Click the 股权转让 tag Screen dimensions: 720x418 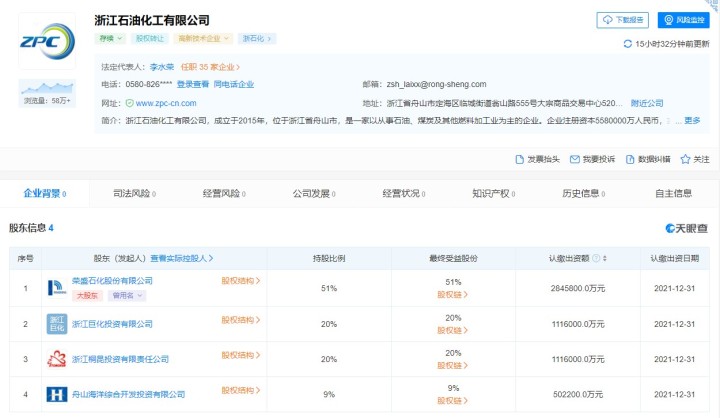point(150,39)
